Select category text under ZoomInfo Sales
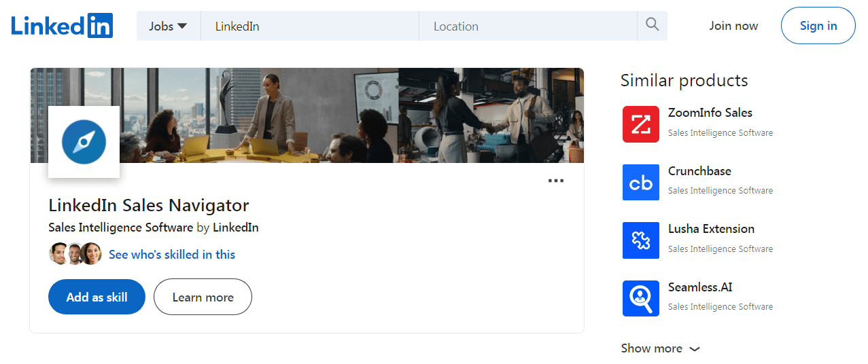The height and width of the screenshot is (364, 868). coord(721,133)
